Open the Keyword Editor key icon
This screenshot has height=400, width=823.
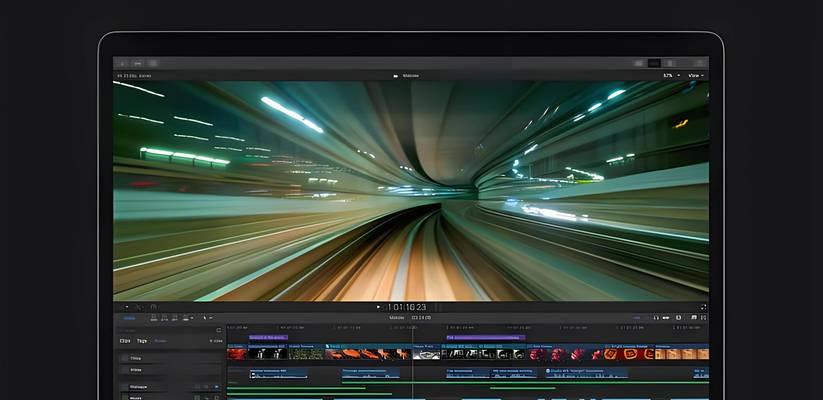coord(138,63)
